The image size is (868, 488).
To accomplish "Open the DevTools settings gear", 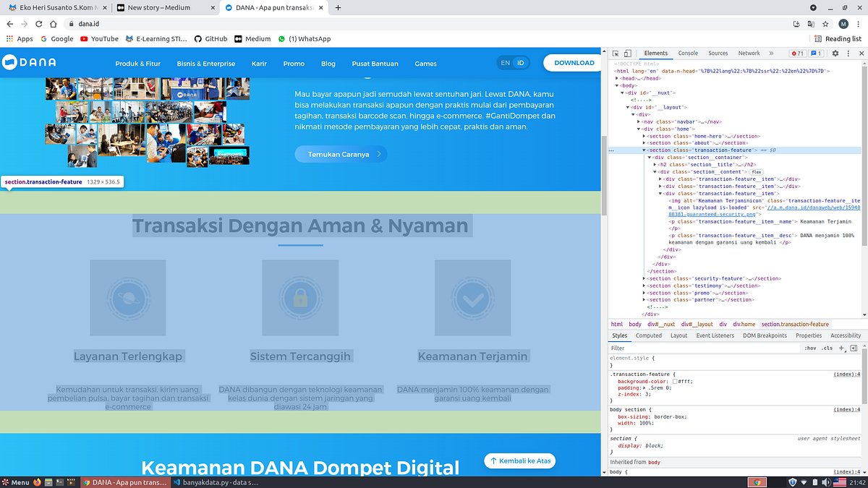I will point(835,53).
